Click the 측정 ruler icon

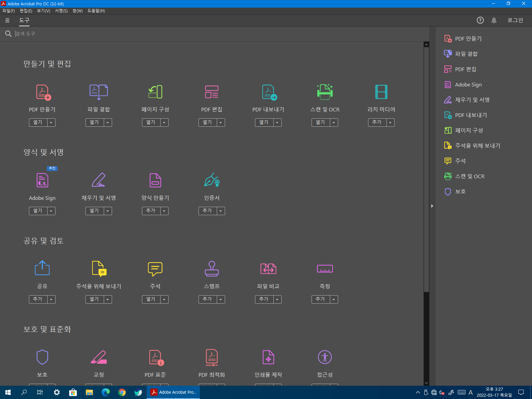coord(325,269)
